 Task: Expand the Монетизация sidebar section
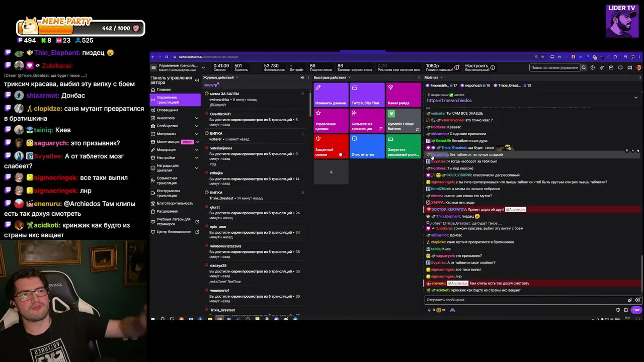(x=198, y=142)
